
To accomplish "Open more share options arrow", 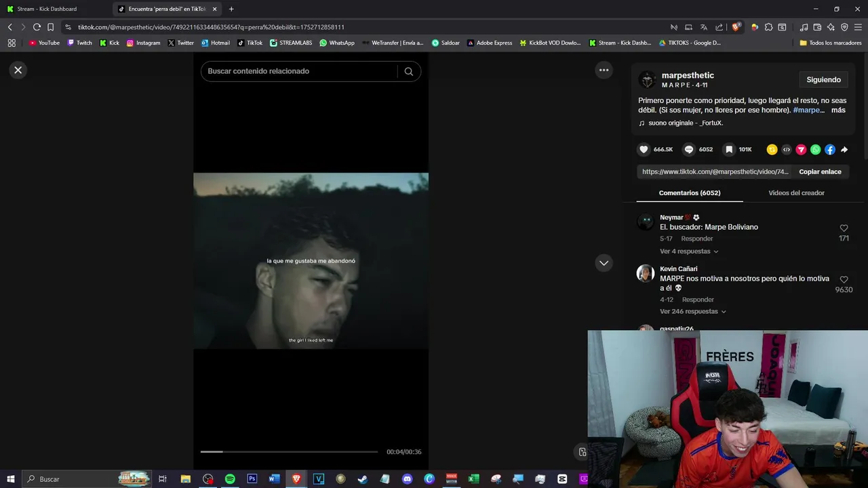I will click(844, 150).
